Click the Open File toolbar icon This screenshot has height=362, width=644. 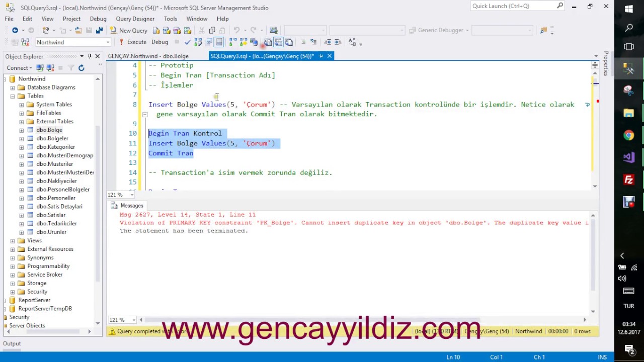tap(78, 30)
